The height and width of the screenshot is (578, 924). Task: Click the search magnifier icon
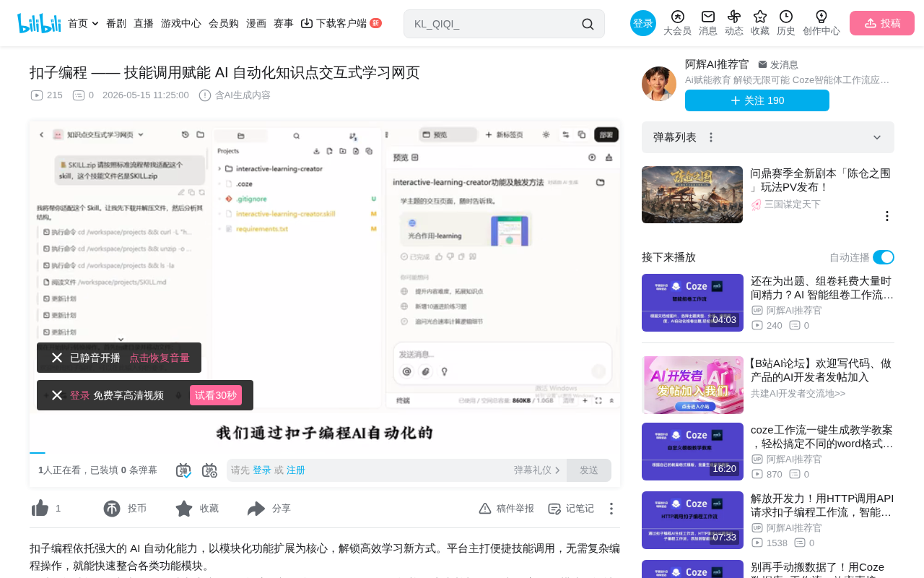tap(588, 24)
